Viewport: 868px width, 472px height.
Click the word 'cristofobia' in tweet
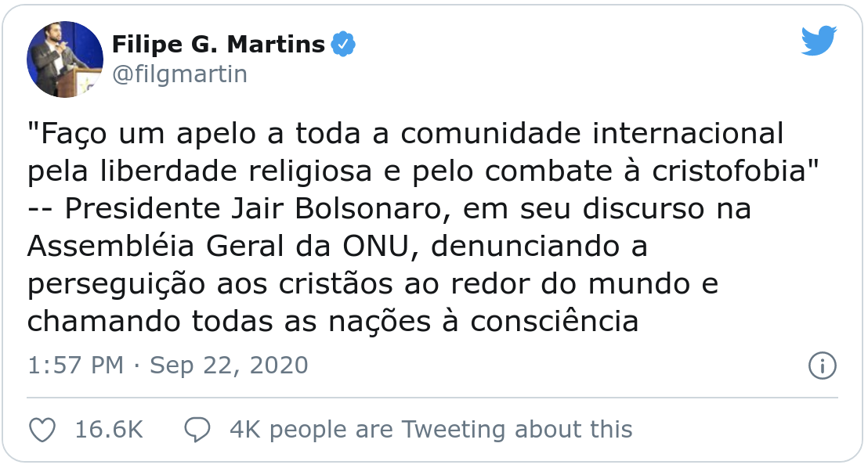(x=729, y=171)
